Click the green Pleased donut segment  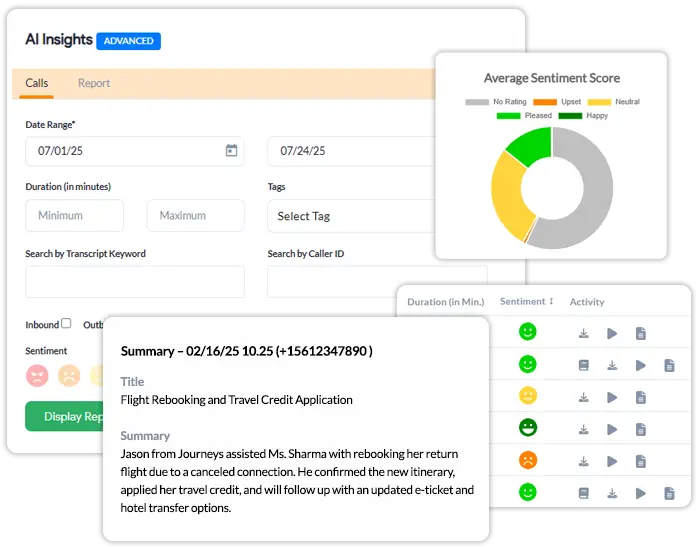click(x=533, y=143)
